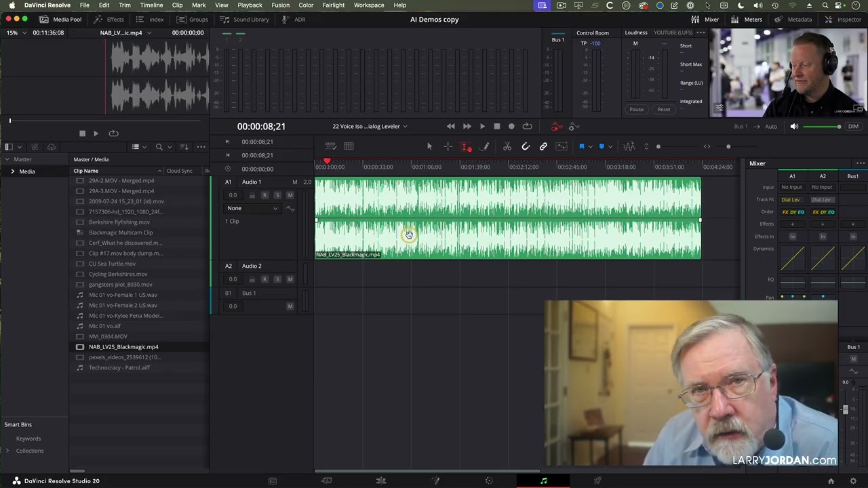Open the timeline view options icon
Image resolution: width=868 pixels, height=488 pixels.
tap(330, 146)
